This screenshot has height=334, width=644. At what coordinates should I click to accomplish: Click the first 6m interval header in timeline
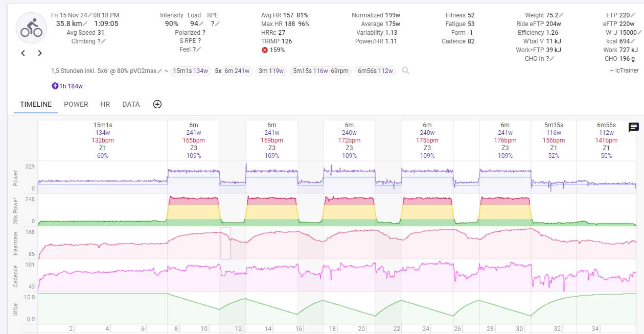[x=194, y=140]
